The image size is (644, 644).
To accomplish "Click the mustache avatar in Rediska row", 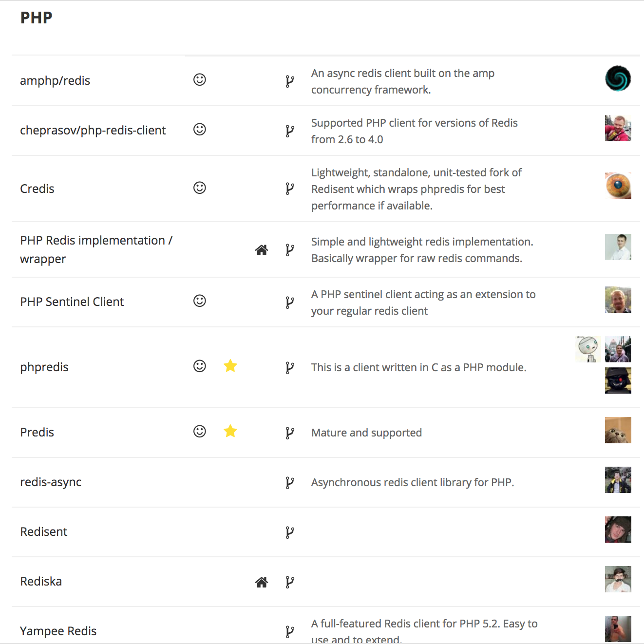I will point(618,579).
